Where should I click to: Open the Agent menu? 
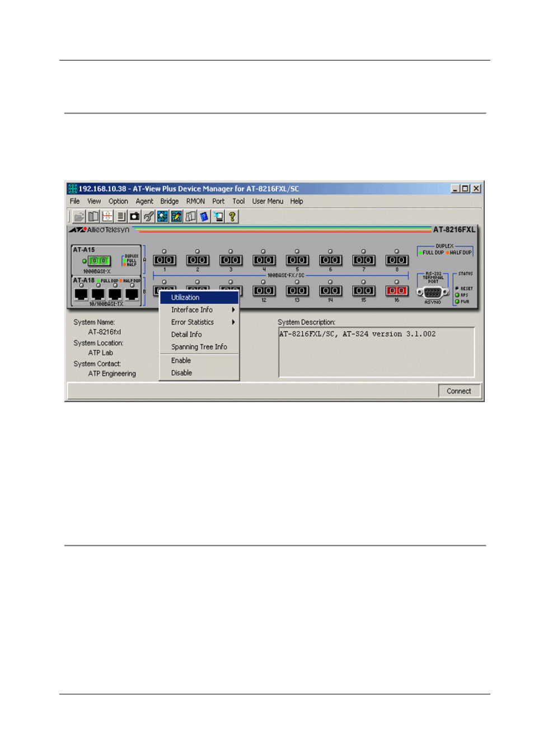pos(144,201)
